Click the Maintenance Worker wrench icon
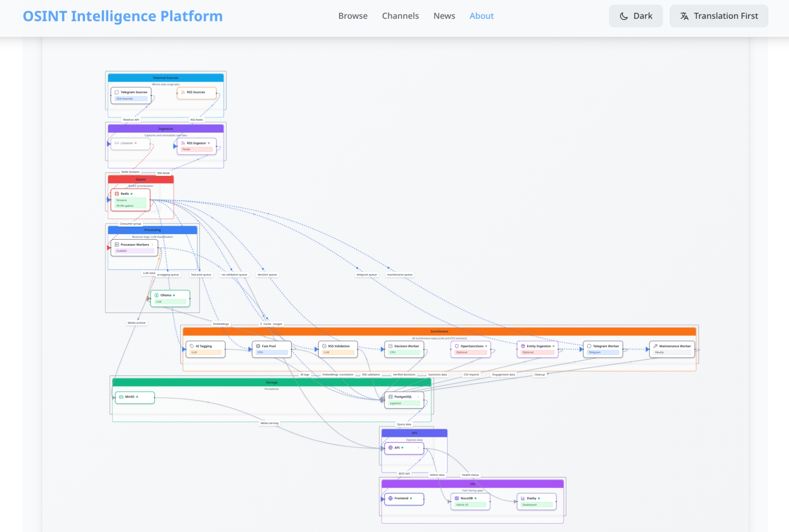The image size is (789, 532). (655, 346)
